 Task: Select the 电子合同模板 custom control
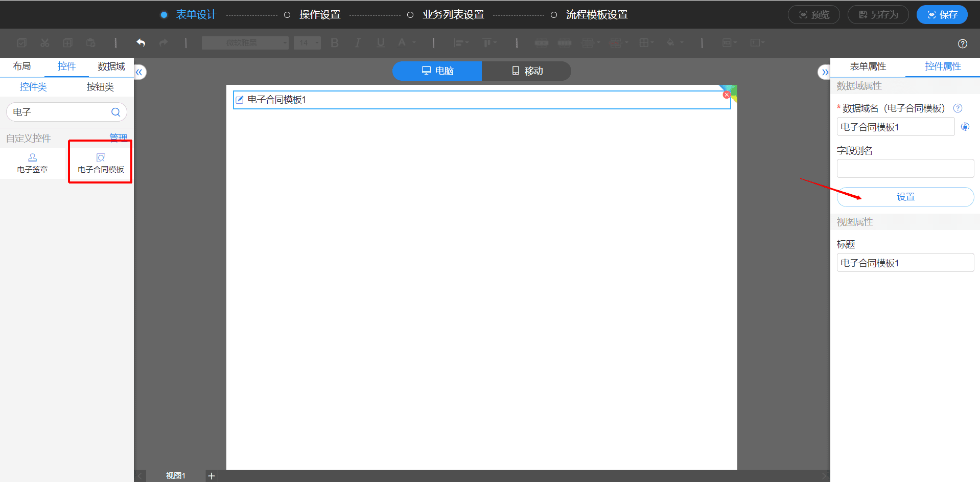[101, 164]
